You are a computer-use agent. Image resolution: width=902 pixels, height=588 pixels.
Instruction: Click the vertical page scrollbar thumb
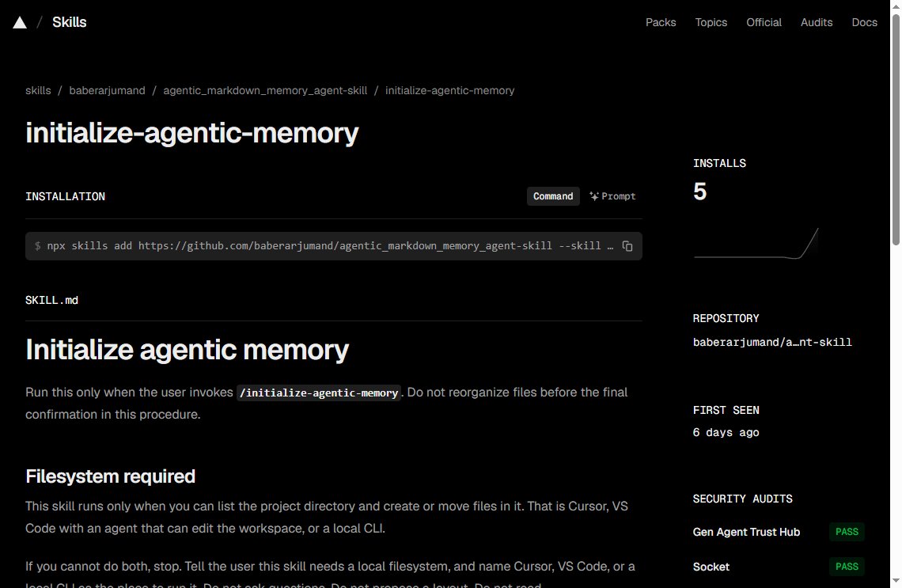[x=896, y=130]
